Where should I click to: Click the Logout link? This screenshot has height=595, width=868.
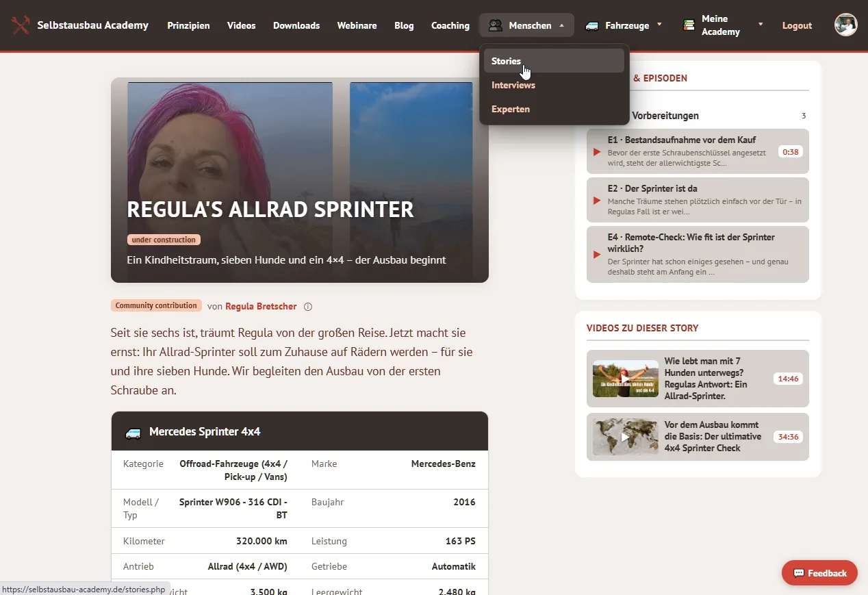coord(797,25)
